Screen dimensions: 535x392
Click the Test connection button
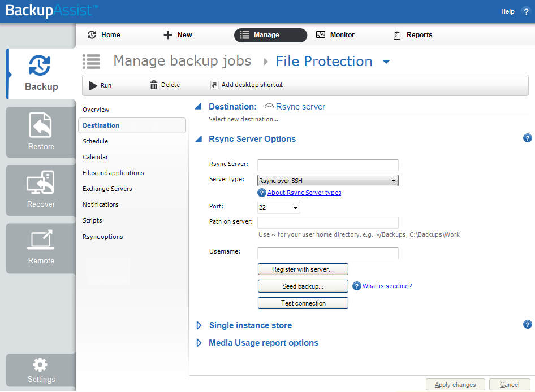303,303
